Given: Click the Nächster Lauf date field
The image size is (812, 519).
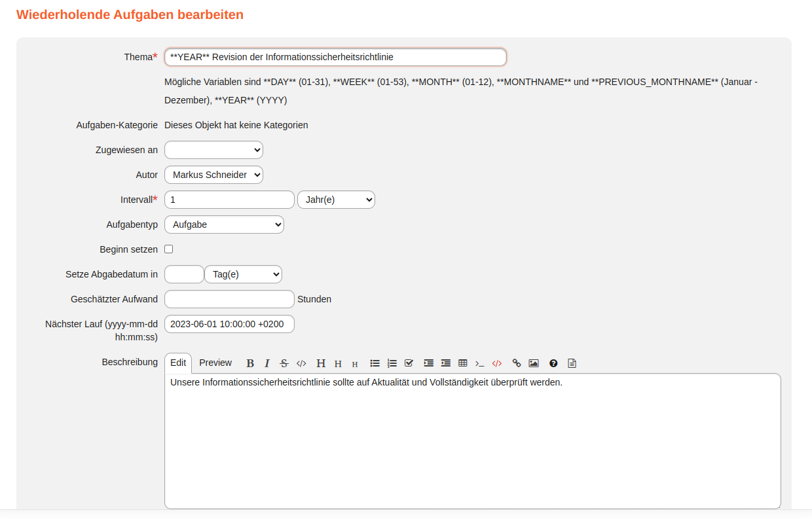Looking at the screenshot, I should [x=229, y=324].
